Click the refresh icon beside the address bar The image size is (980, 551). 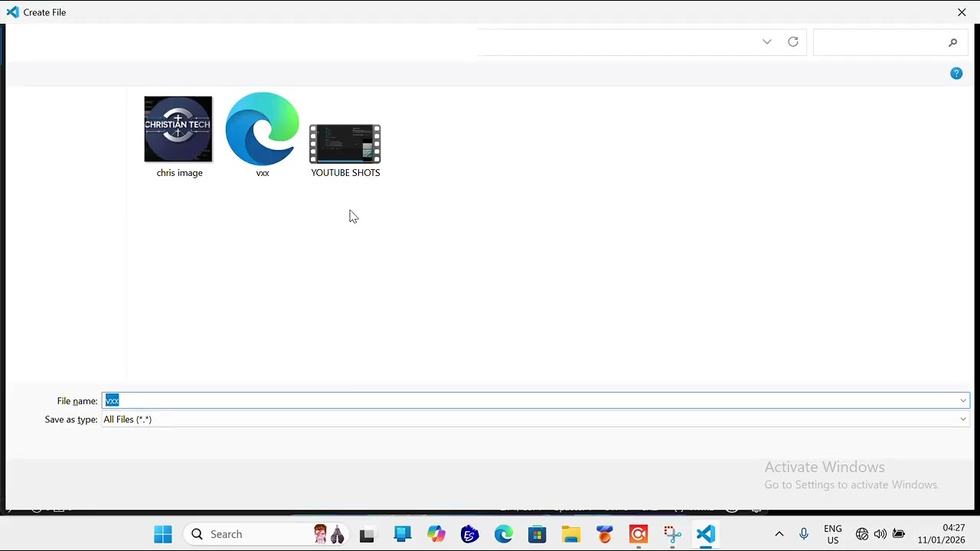coord(793,42)
